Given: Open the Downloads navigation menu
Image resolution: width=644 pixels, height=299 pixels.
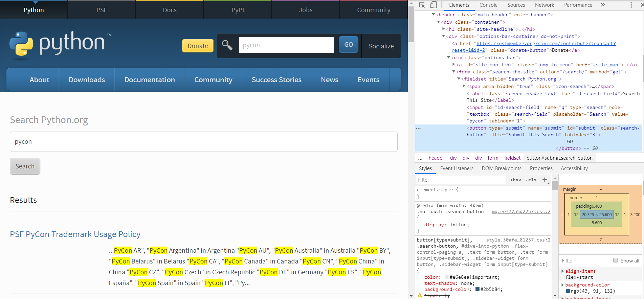Looking at the screenshot, I should click(x=87, y=80).
